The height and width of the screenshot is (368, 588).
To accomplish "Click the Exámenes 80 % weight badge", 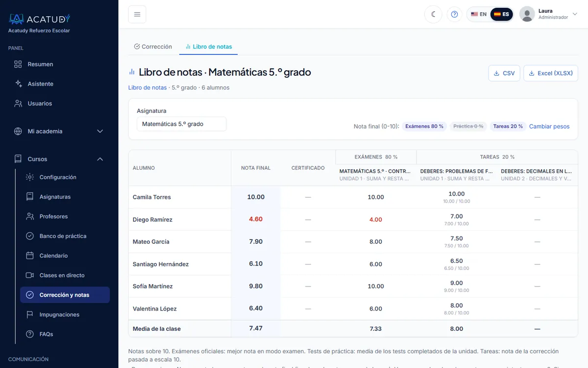I will [424, 126].
